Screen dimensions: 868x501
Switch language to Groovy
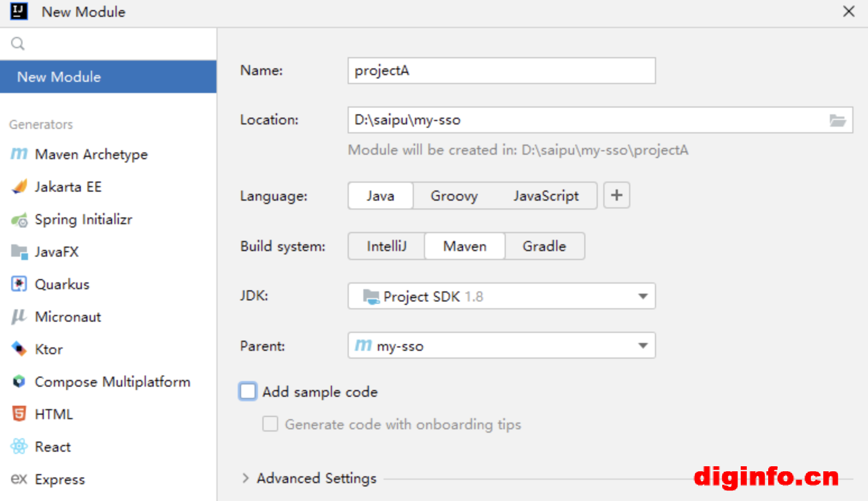[454, 196]
